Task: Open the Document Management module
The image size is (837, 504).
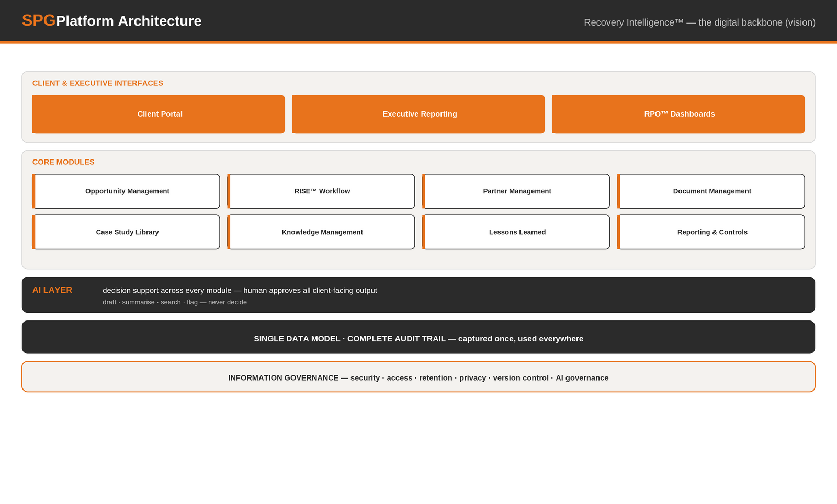Action: (711, 191)
